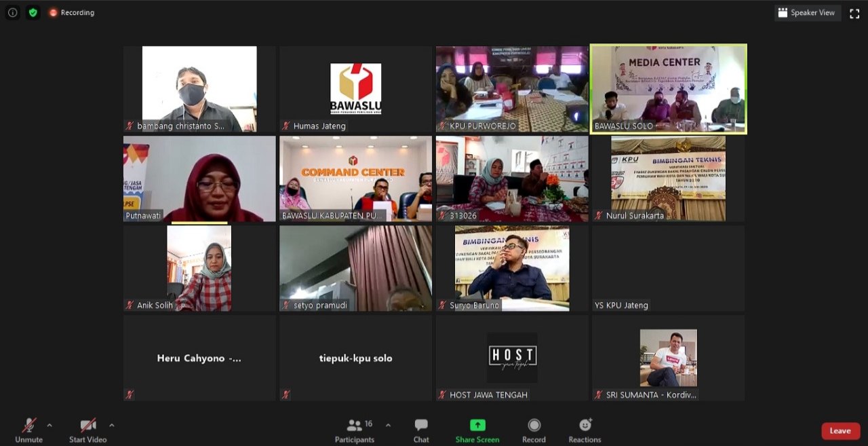Click the green Share Screen icon
The height and width of the screenshot is (446, 868).
[477, 426]
